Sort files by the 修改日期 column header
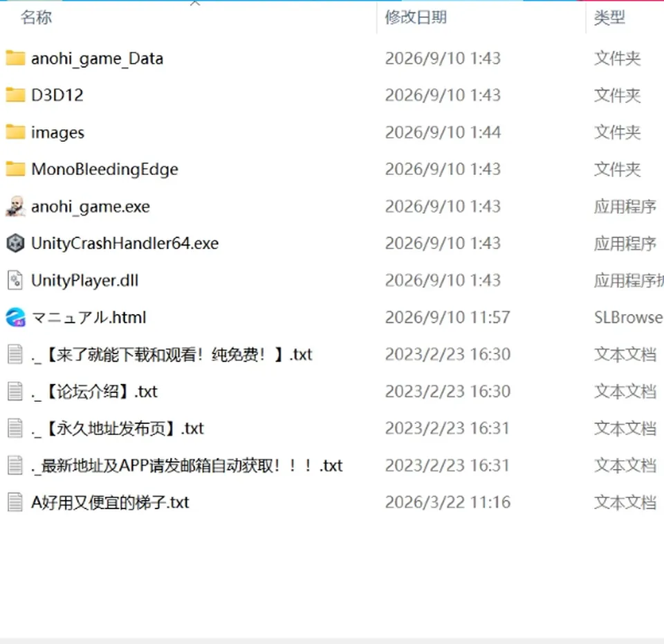 pos(416,17)
